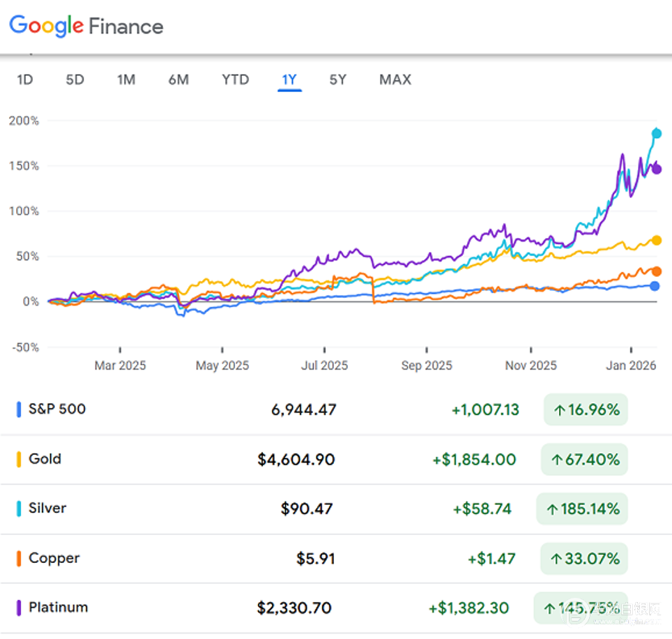Switch to the 6M chart range
The height and width of the screenshot is (639, 672).
click(x=178, y=80)
